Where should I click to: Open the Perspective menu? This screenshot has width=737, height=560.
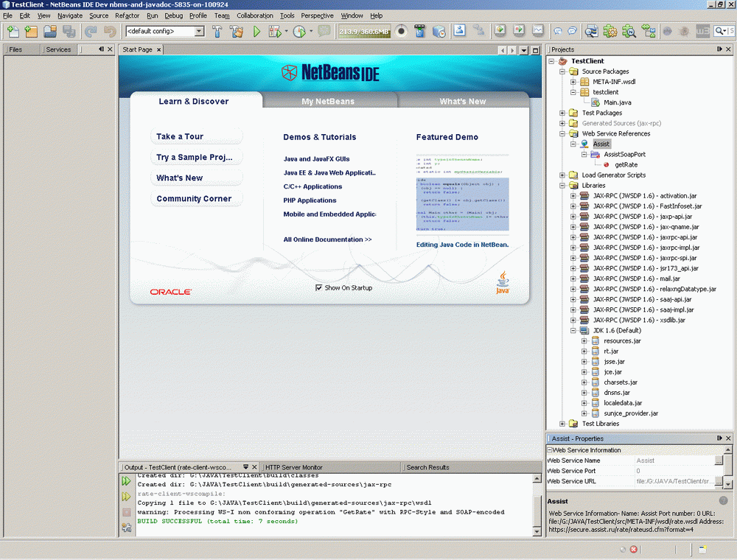coord(317,15)
